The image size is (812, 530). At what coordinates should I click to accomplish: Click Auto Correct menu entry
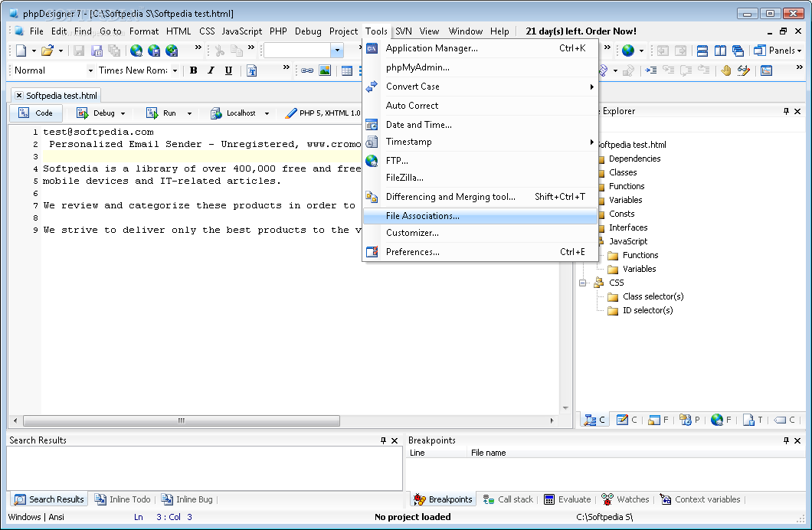(480, 106)
